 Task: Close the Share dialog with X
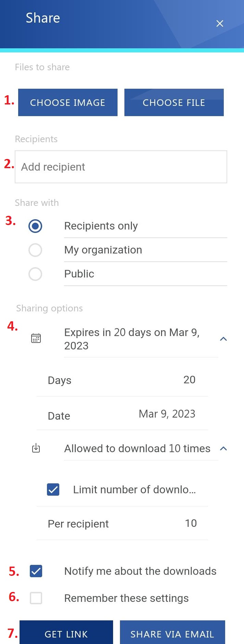[220, 23]
